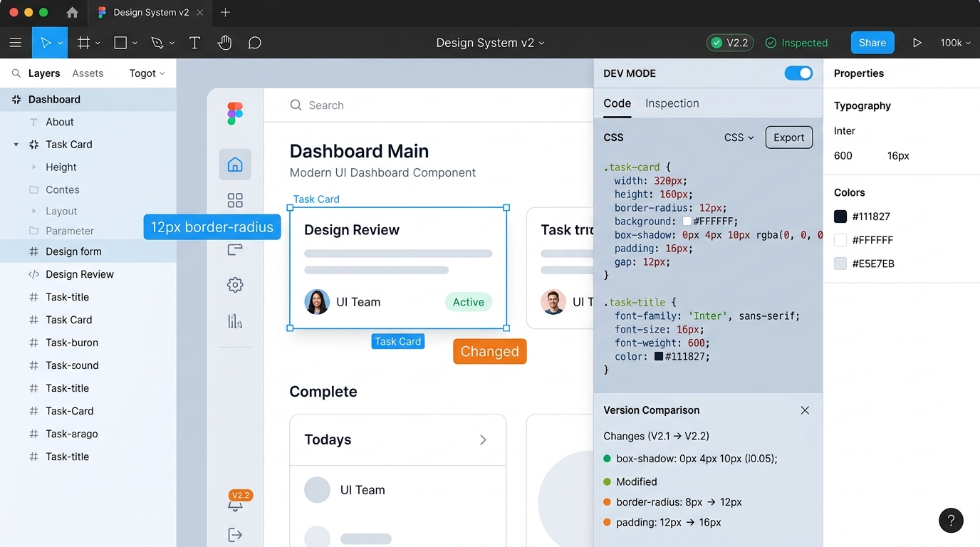This screenshot has width=980, height=547.
Task: Open the CSS format dropdown
Action: [x=739, y=137]
